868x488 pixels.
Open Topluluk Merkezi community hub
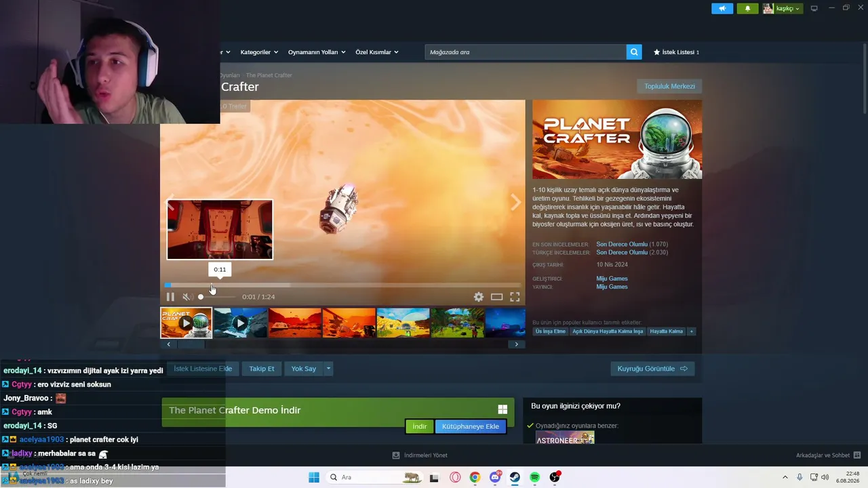(669, 86)
